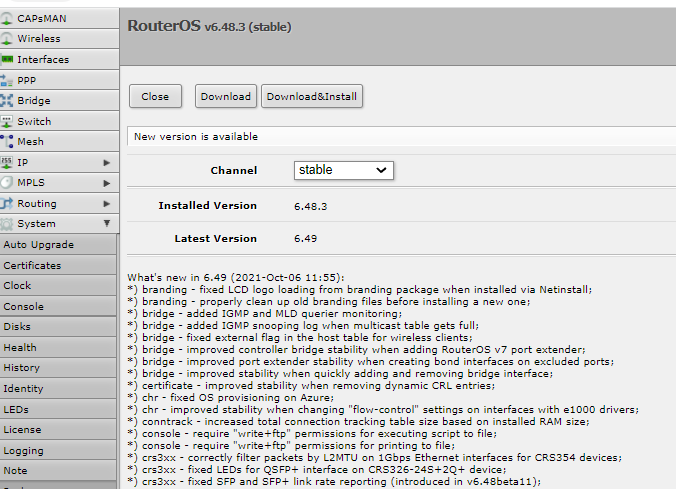Expand the Routing submenu arrow
The image size is (676, 489).
point(106,204)
